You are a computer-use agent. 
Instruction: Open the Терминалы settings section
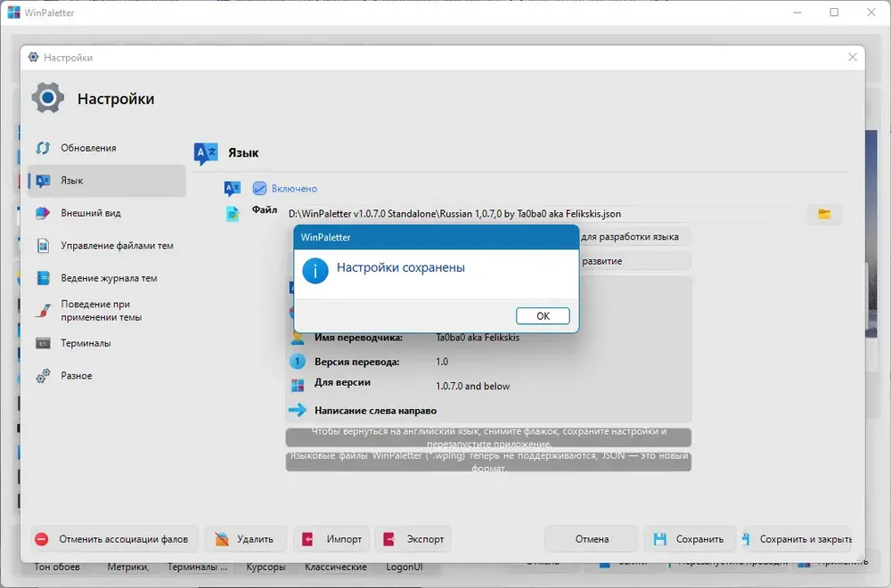click(107, 343)
